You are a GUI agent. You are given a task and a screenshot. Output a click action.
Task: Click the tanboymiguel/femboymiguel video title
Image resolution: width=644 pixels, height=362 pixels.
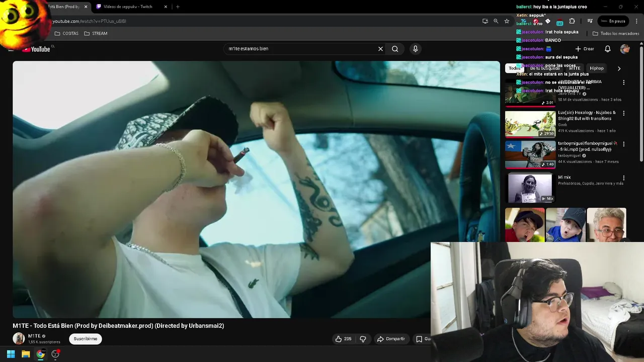click(x=588, y=146)
